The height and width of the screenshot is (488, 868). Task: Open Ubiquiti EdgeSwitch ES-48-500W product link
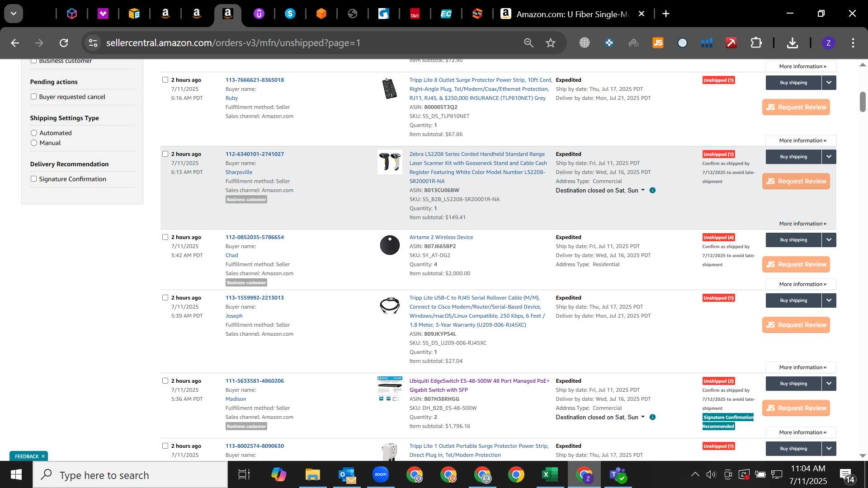point(479,385)
